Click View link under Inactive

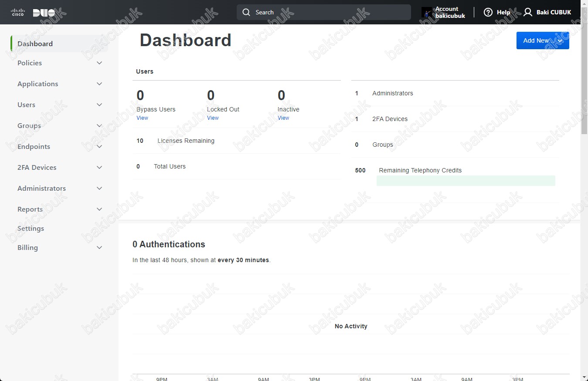pos(283,118)
